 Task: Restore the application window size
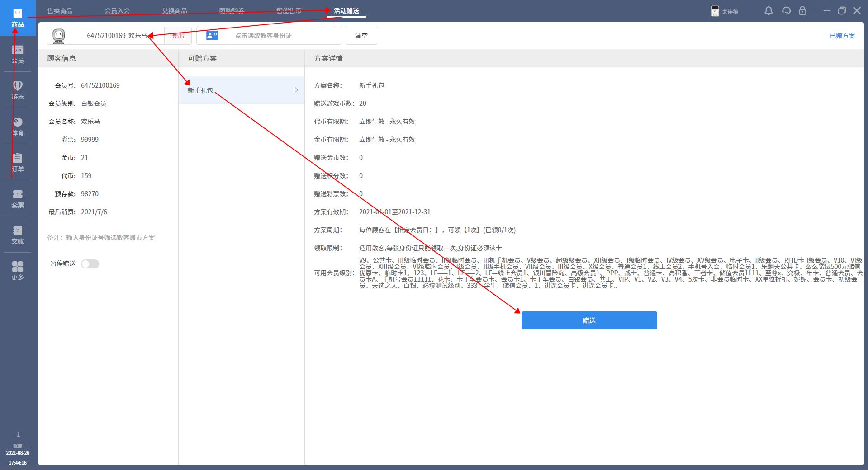pos(842,11)
